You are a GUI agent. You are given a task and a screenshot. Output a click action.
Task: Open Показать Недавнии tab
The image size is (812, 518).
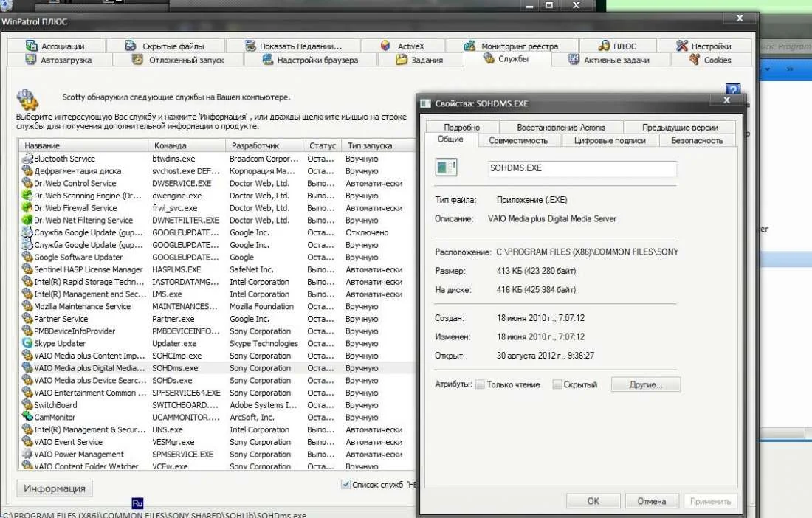(x=293, y=46)
